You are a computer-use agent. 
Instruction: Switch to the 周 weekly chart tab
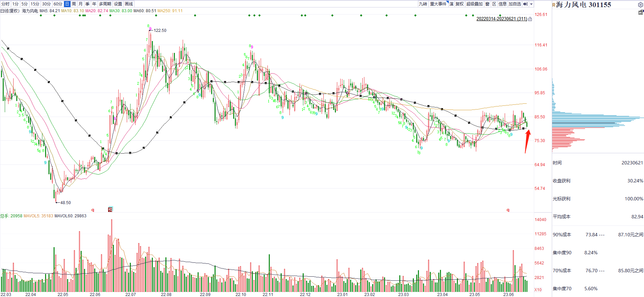[x=74, y=4]
